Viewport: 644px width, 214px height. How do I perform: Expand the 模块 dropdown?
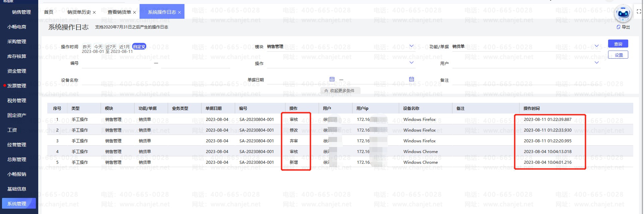coord(412,46)
